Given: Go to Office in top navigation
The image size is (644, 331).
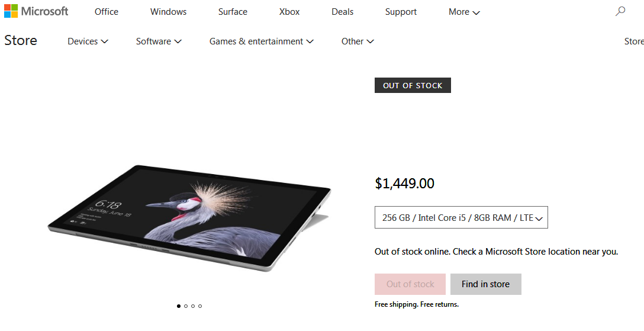Looking at the screenshot, I should 107,12.
